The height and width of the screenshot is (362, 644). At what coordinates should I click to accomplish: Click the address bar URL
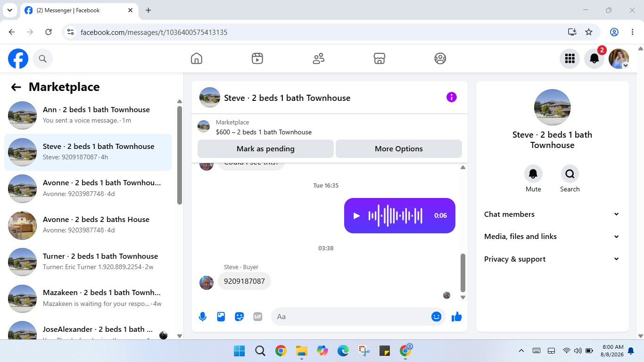(154, 33)
